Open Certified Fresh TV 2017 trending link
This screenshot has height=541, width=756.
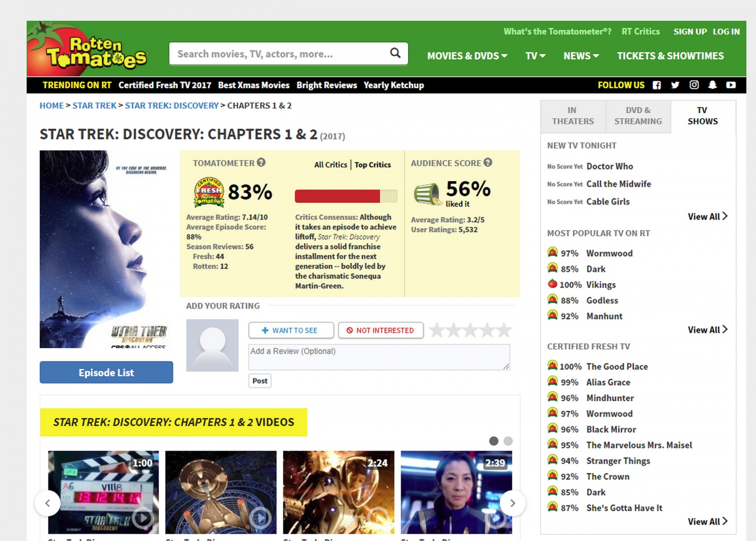click(x=165, y=85)
